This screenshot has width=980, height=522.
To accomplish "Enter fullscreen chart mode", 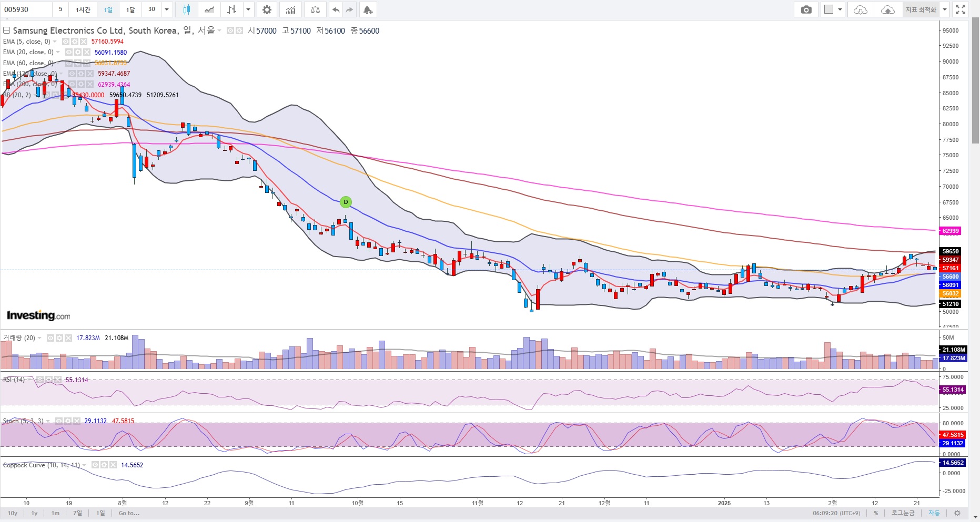I will coord(961,9).
